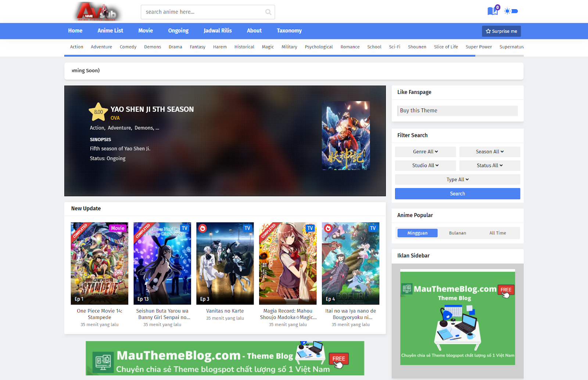
Task: Click the Military genre link
Action: (x=289, y=47)
